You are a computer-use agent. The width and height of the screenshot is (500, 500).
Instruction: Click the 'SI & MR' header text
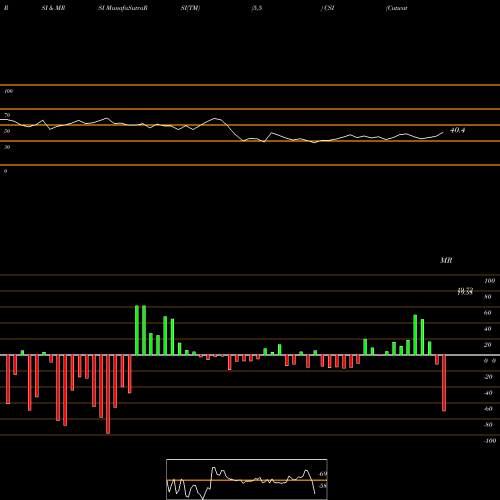tap(53, 8)
